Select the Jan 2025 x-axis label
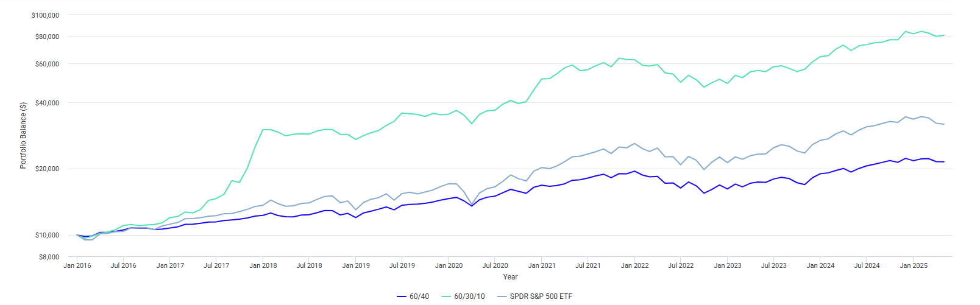The width and height of the screenshot is (980, 305). pos(914,265)
